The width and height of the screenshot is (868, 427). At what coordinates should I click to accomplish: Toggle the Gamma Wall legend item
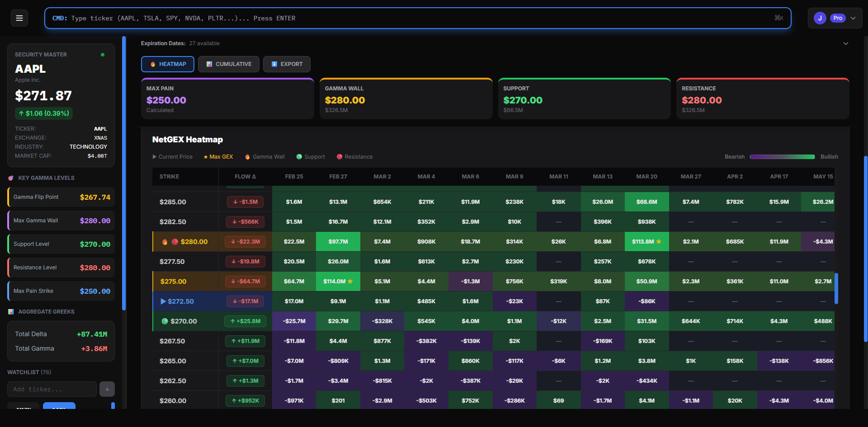point(265,157)
